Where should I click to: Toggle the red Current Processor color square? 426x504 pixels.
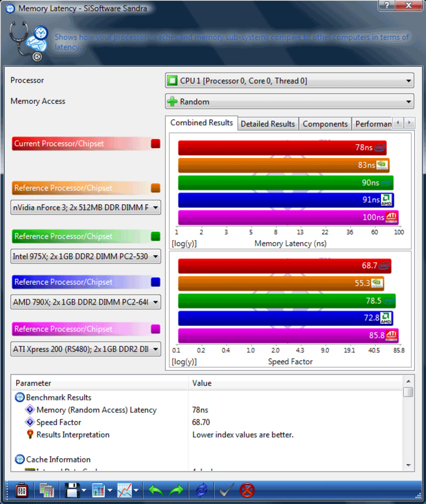155,144
